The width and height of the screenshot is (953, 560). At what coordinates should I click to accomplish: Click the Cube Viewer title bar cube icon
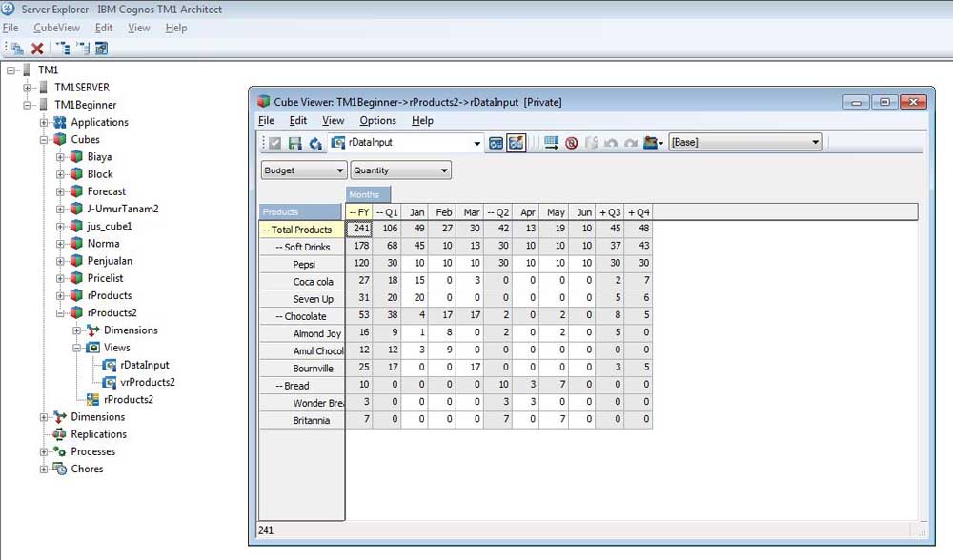[263, 102]
